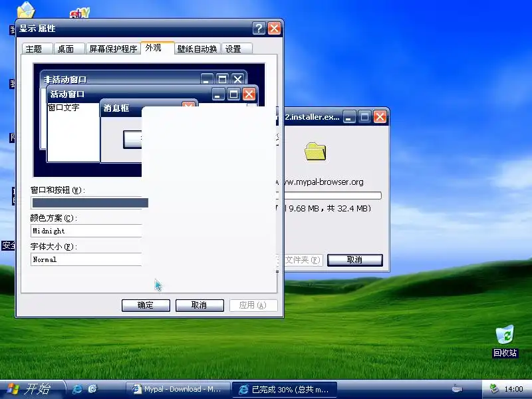
Task: Cancel the download in the installer window
Action: [355, 260]
